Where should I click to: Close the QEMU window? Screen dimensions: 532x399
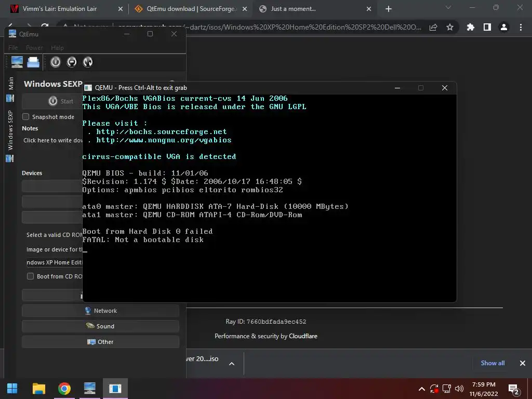(x=445, y=88)
